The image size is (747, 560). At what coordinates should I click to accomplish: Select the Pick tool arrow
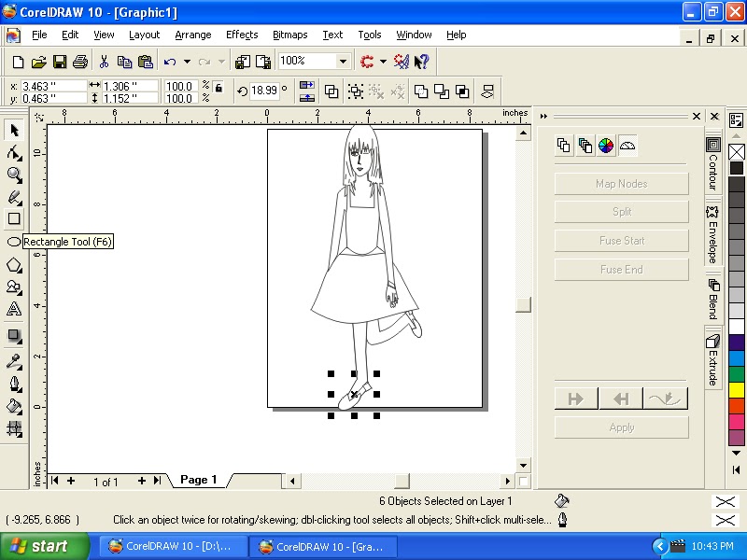point(14,130)
